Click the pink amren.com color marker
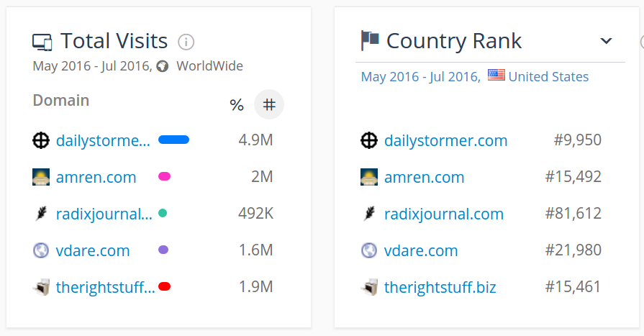The height and width of the screenshot is (336, 644). click(x=164, y=176)
